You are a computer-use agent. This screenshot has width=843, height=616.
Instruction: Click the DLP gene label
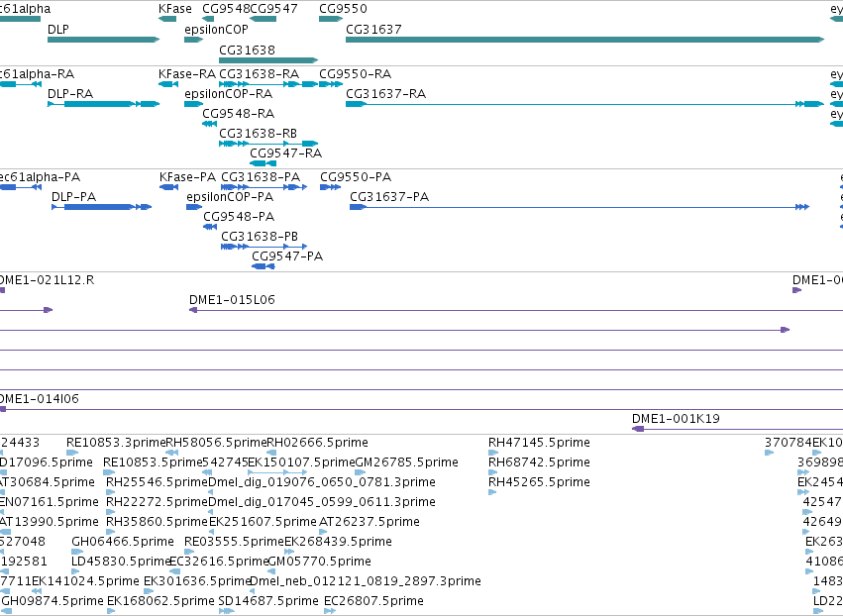coord(58,29)
